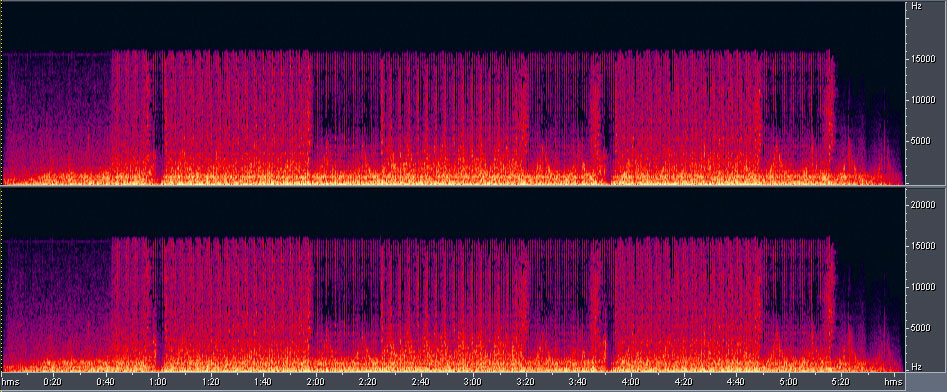This screenshot has width=947, height=392.
Task: Select the 4:40 time ruler position
Action: (736, 382)
